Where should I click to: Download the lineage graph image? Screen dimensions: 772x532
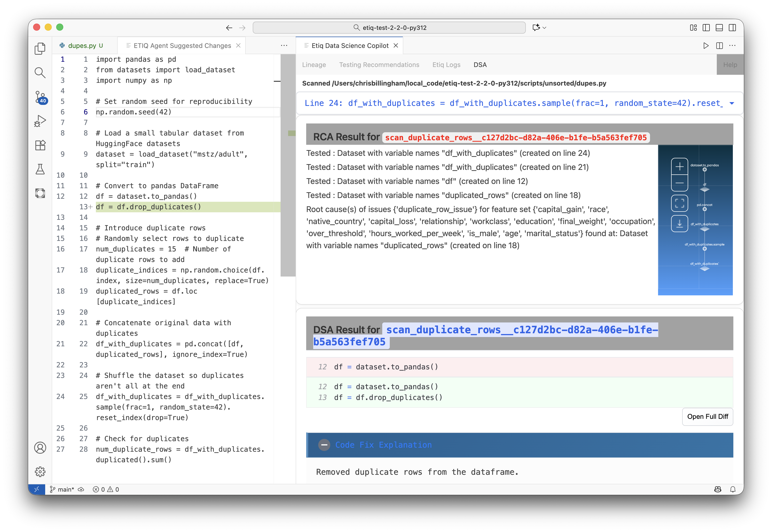coord(679,224)
